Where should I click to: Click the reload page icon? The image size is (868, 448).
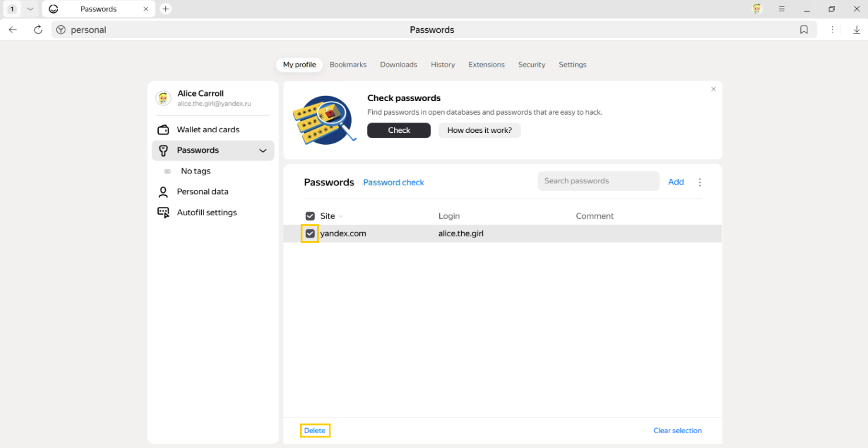[x=38, y=30]
